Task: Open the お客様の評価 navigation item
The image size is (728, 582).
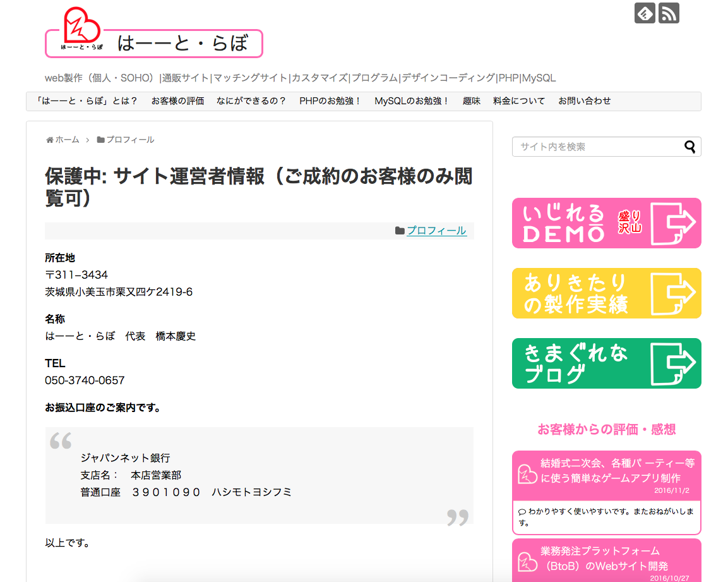Action: click(177, 100)
